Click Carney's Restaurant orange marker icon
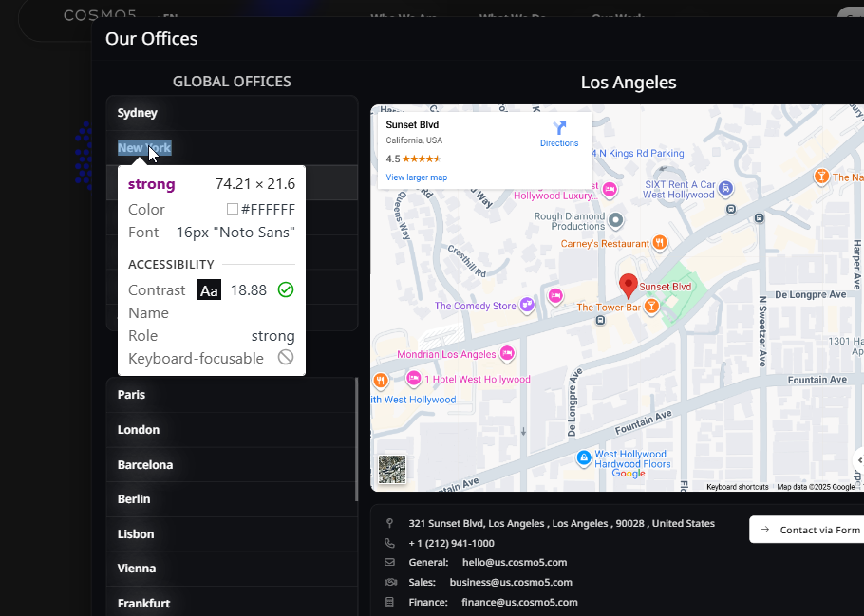864x616 pixels. click(x=660, y=242)
